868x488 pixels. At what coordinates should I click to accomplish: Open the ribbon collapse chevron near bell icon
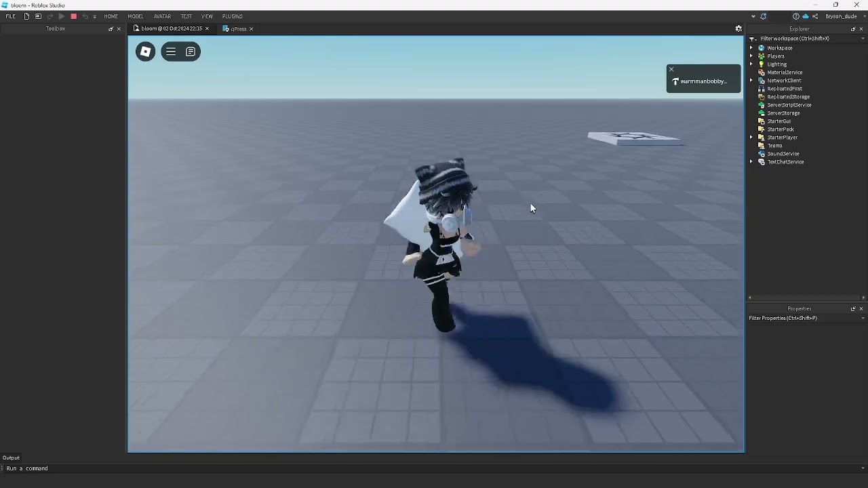click(753, 16)
